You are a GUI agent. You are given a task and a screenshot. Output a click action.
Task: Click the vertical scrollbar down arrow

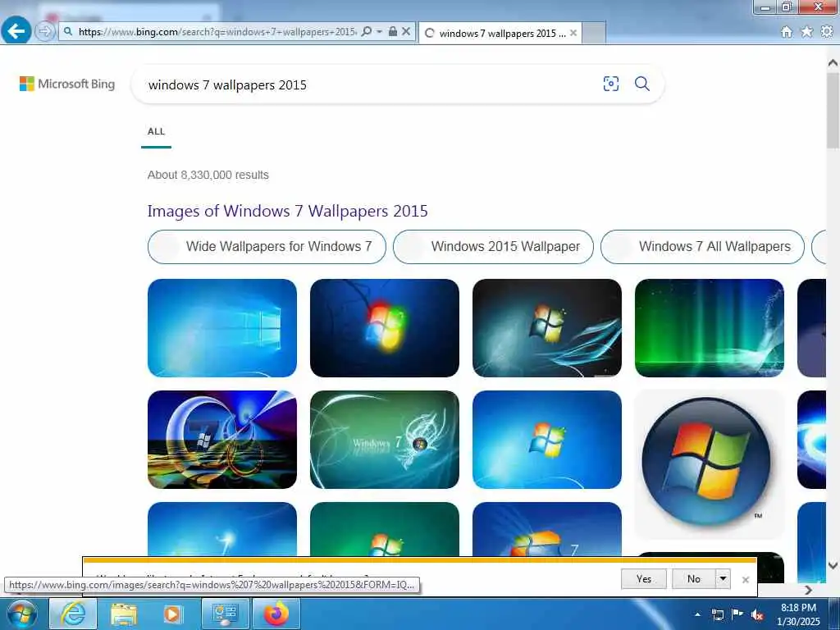tap(833, 566)
